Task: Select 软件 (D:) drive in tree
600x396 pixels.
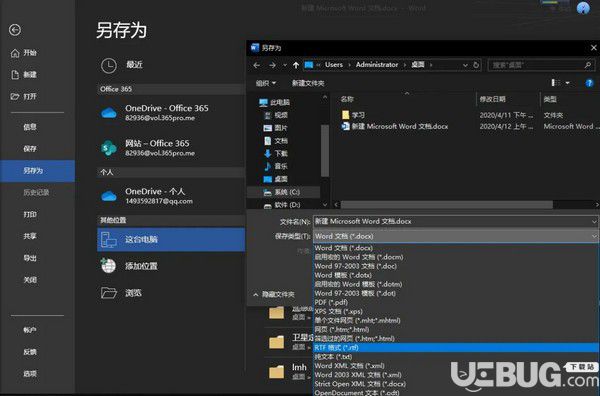Action: click(x=282, y=205)
